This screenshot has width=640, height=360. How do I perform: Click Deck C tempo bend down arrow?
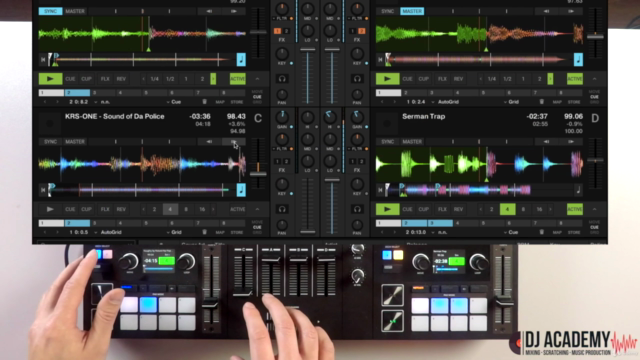[209, 142]
